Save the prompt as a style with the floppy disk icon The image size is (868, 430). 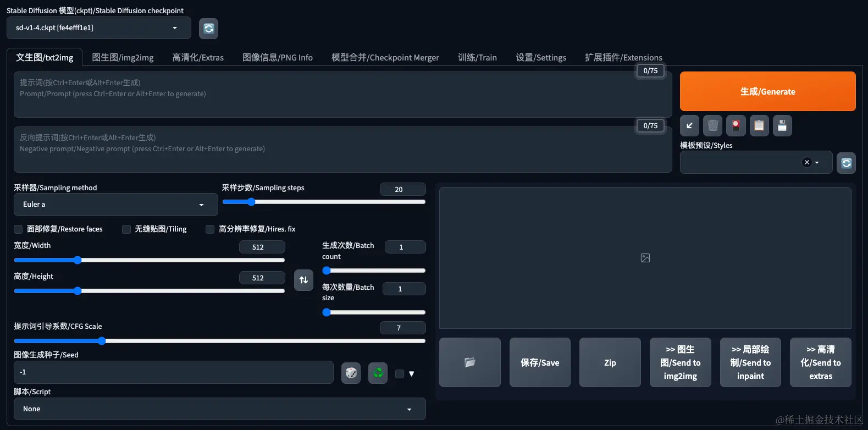pyautogui.click(x=782, y=126)
